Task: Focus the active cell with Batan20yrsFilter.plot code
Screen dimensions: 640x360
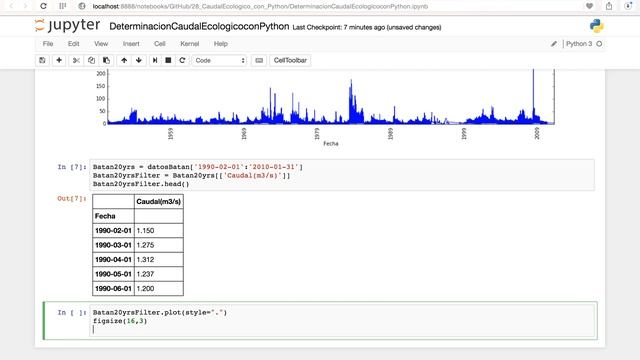Action: pyautogui.click(x=342, y=321)
